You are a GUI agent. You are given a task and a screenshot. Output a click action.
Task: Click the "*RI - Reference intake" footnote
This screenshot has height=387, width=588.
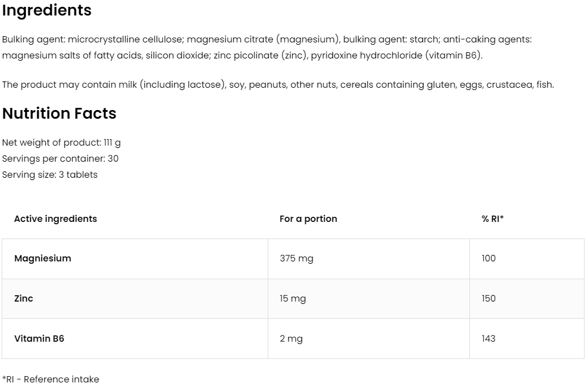pyautogui.click(x=50, y=380)
